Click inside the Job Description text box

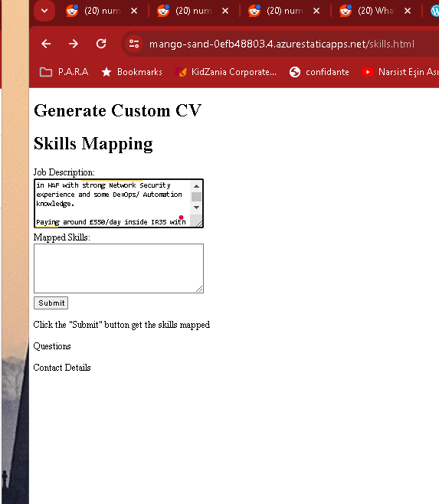point(113,204)
